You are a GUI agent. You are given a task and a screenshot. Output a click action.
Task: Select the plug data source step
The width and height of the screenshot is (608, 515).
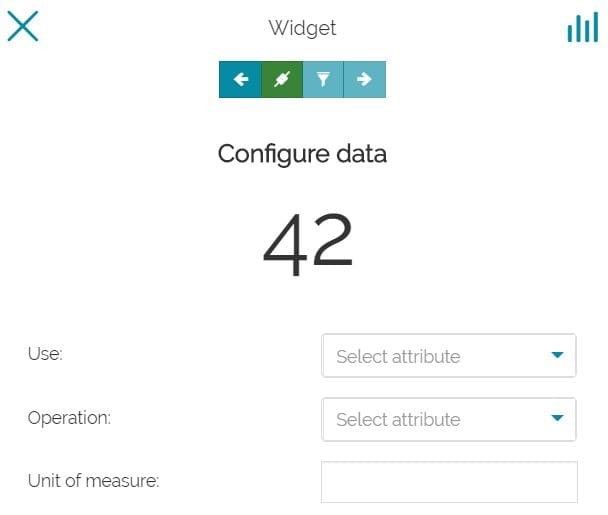pyautogui.click(x=282, y=80)
